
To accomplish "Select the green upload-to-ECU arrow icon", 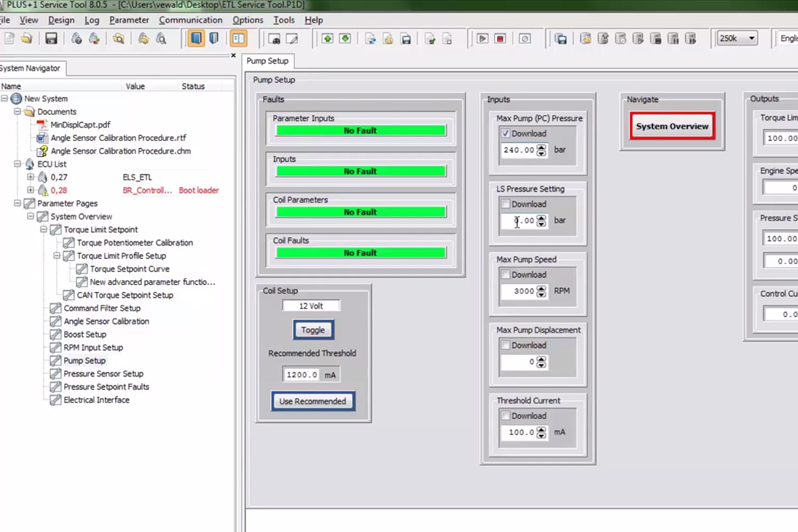I will tap(326, 38).
